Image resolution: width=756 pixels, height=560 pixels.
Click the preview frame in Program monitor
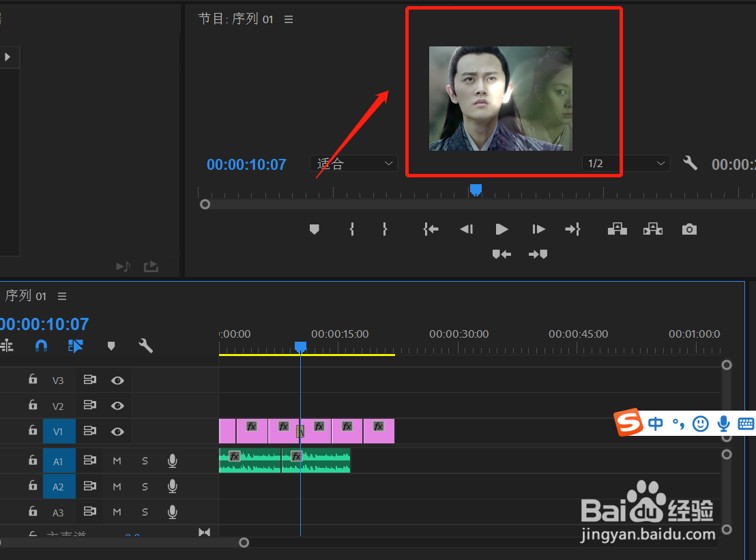point(500,99)
